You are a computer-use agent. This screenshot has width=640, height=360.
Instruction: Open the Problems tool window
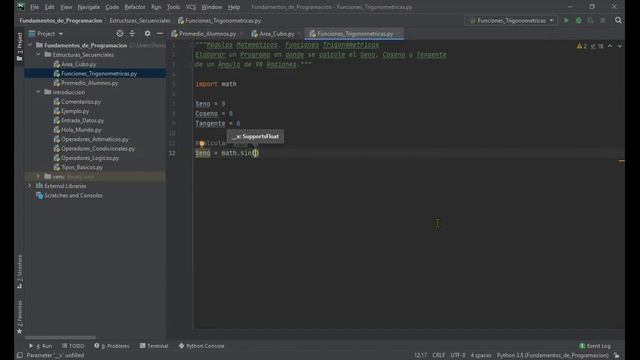pyautogui.click(x=111, y=346)
